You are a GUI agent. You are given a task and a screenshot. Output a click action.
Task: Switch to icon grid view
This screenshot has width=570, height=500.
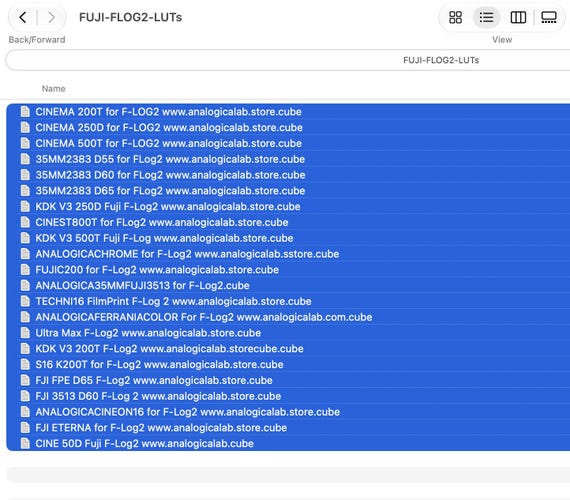[455, 17]
